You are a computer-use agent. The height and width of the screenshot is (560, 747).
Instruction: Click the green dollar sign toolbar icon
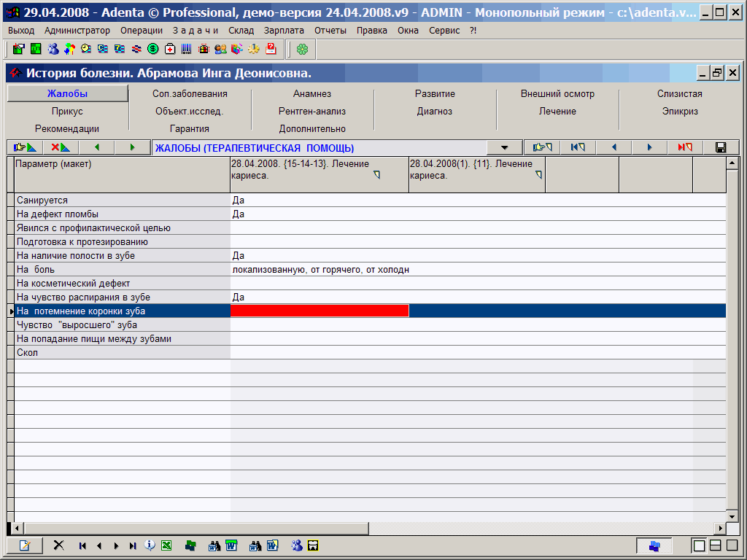pyautogui.click(x=152, y=49)
